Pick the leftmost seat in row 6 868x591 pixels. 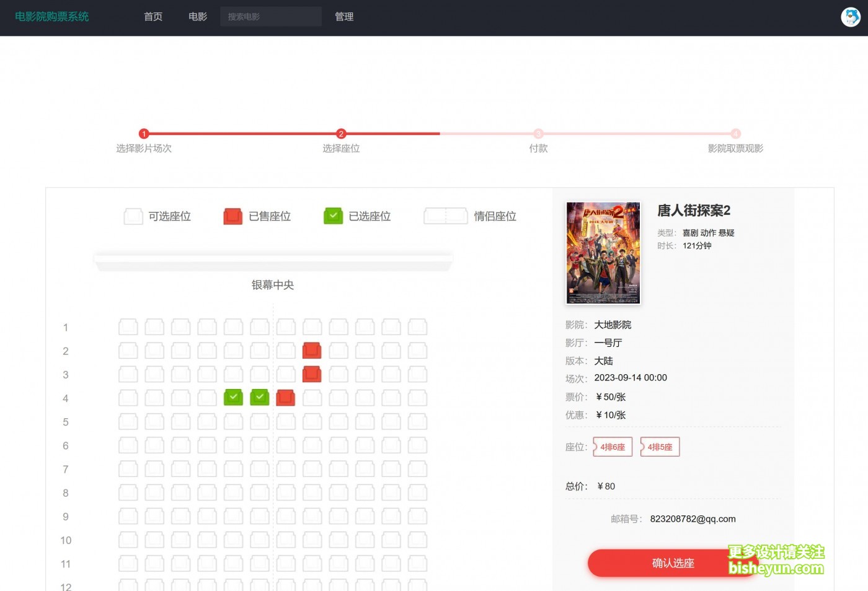click(x=128, y=445)
